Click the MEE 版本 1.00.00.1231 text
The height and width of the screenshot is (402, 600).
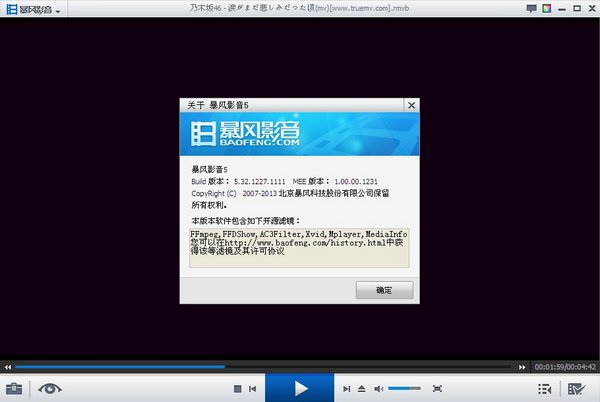pyautogui.click(x=335, y=182)
